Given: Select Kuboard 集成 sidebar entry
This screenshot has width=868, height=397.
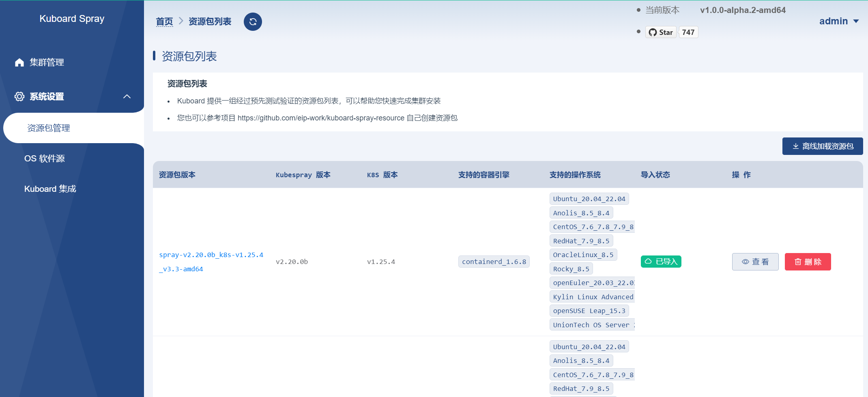Looking at the screenshot, I should click(50, 189).
